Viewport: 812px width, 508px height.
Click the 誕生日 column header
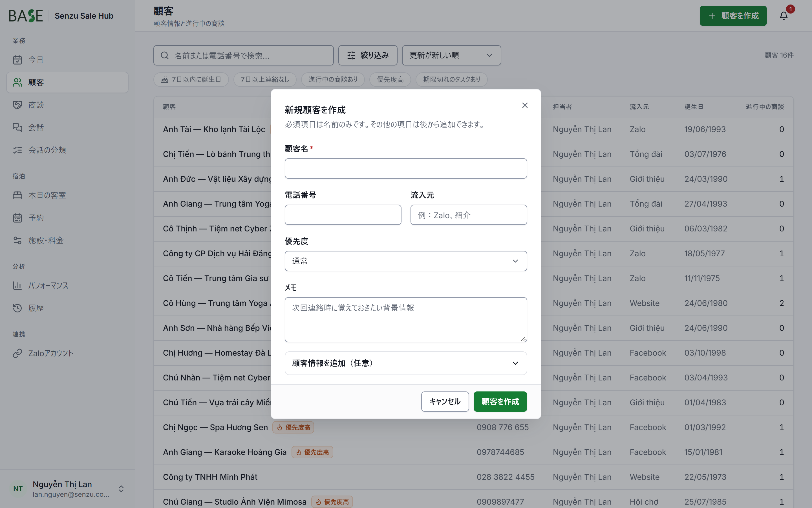[694, 107]
